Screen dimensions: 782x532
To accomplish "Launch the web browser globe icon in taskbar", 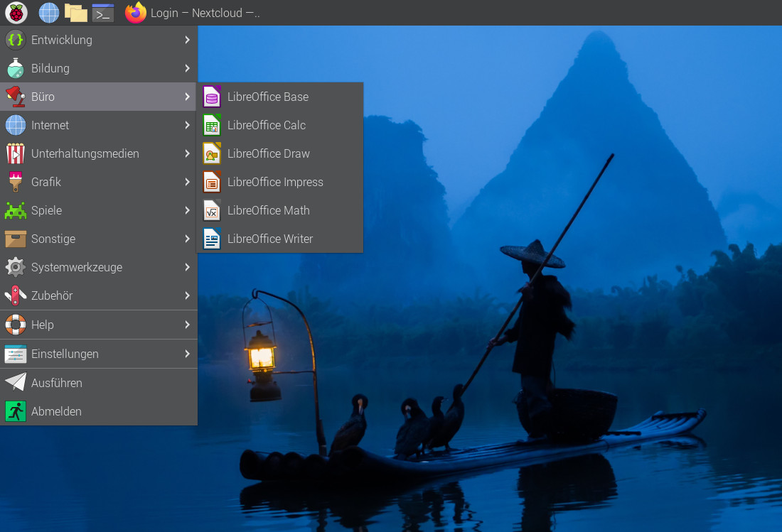I will coord(49,13).
